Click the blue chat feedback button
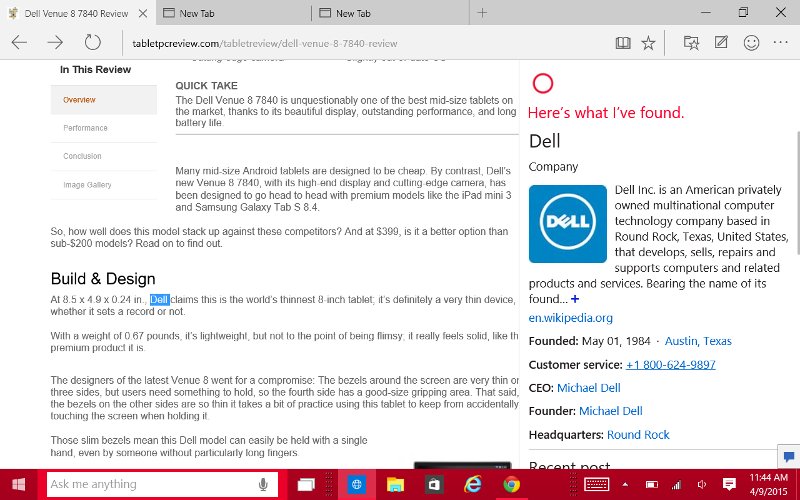This screenshot has width=800, height=500. tap(789, 456)
